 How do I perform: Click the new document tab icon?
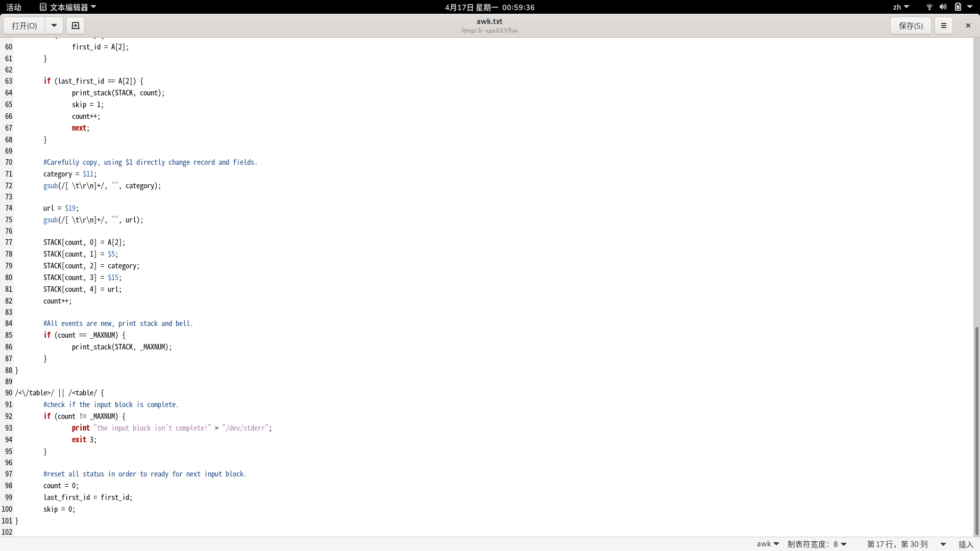[76, 26]
